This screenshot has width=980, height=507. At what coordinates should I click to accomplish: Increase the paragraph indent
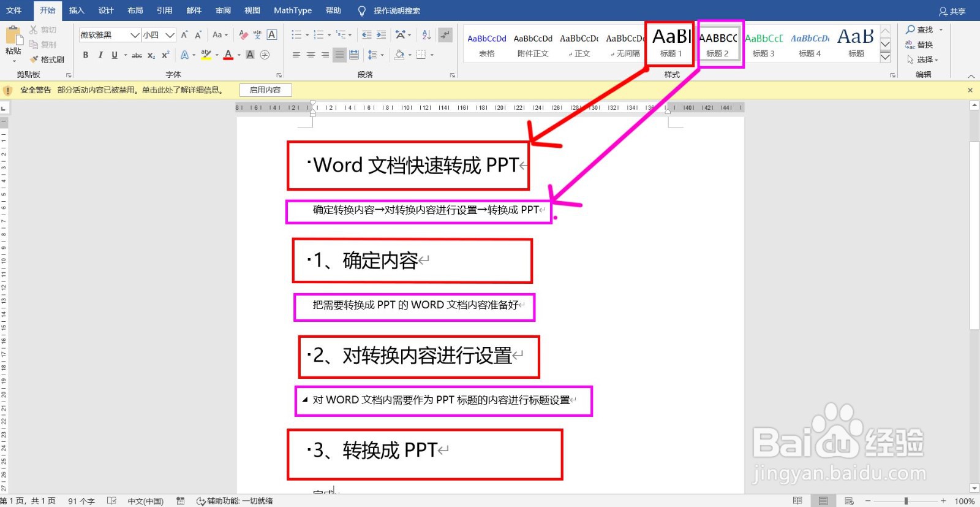(x=381, y=35)
